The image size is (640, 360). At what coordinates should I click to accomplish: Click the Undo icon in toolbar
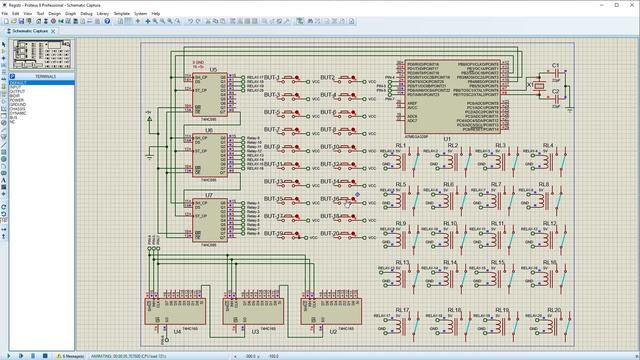tap(190, 21)
